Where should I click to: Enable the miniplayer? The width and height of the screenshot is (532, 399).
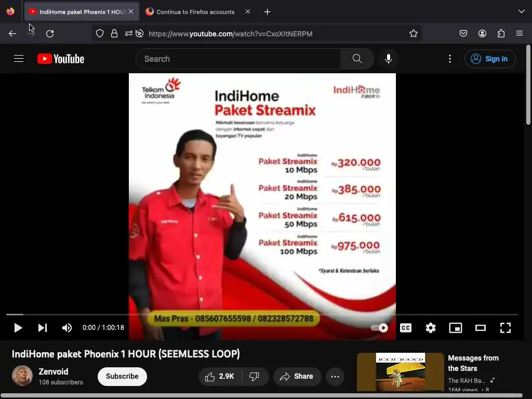tap(456, 328)
